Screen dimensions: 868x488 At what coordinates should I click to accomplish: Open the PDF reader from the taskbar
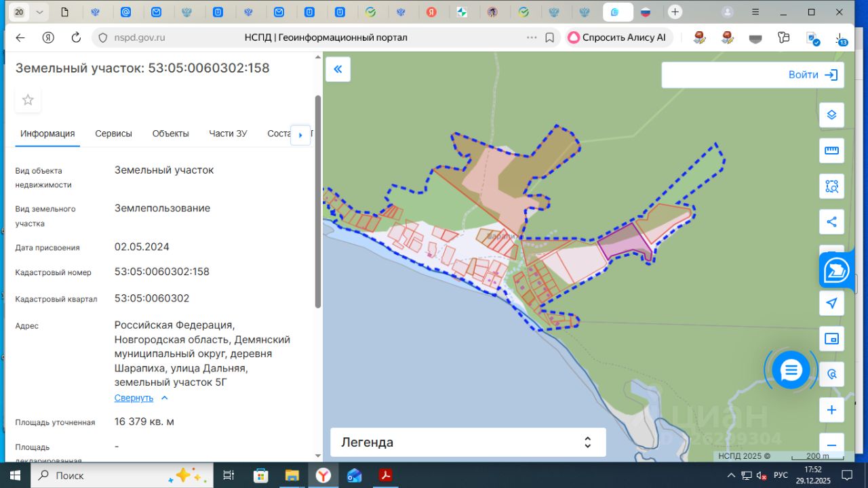click(x=385, y=475)
